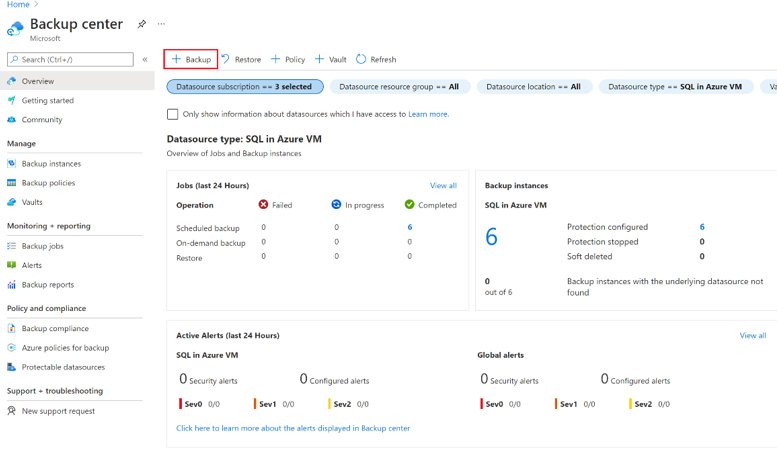
Task: Click the large 6 backup instances count
Action: (x=491, y=236)
